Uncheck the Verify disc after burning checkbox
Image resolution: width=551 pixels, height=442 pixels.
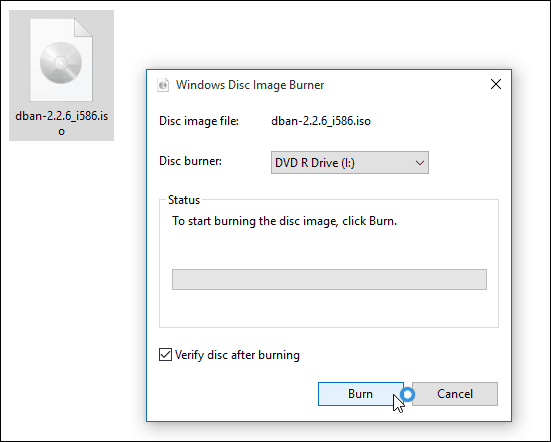(x=165, y=355)
